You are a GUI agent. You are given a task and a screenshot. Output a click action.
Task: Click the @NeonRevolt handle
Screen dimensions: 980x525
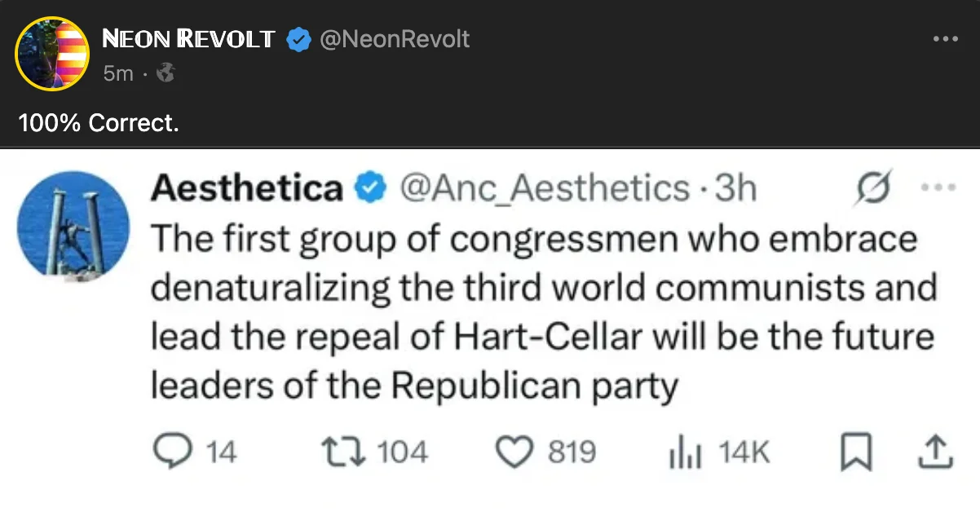tap(395, 39)
